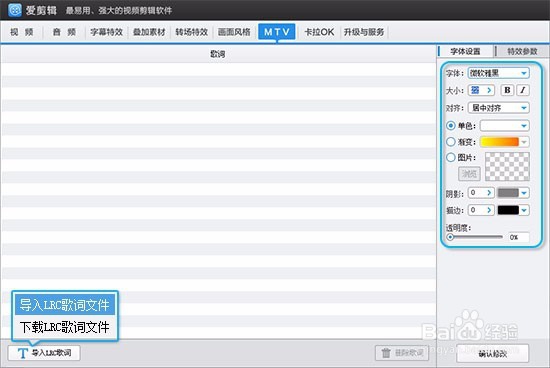This screenshot has height=368, width=550.
Task: Click the 透明度 percentage field
Action: [519, 237]
